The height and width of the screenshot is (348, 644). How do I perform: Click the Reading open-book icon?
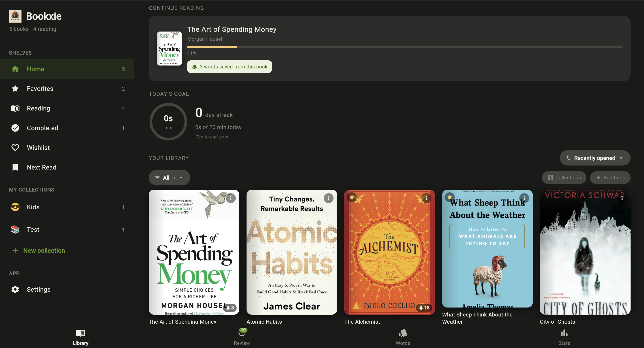pos(15,108)
